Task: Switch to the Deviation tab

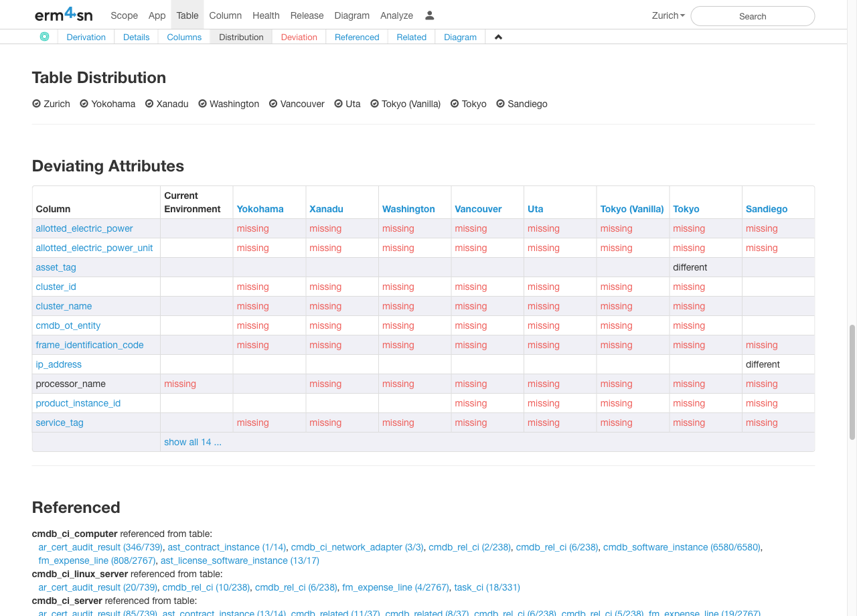Action: [x=299, y=37]
